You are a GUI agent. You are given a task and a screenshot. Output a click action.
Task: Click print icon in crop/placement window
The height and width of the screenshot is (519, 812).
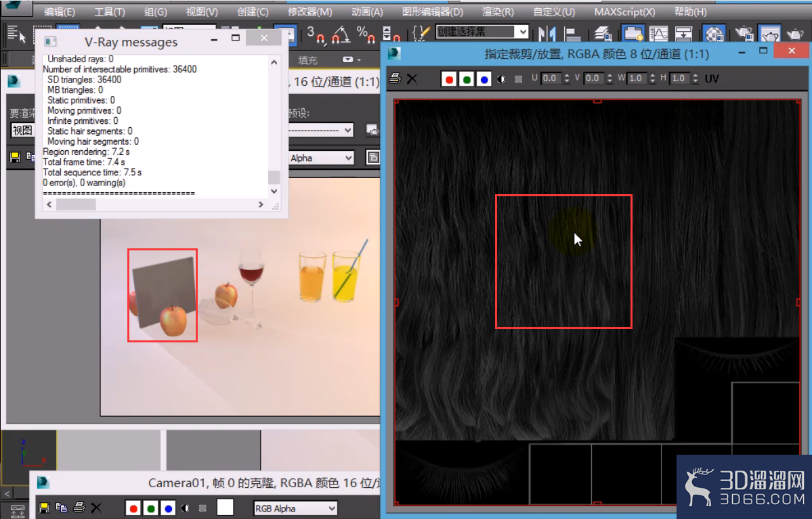(395, 78)
